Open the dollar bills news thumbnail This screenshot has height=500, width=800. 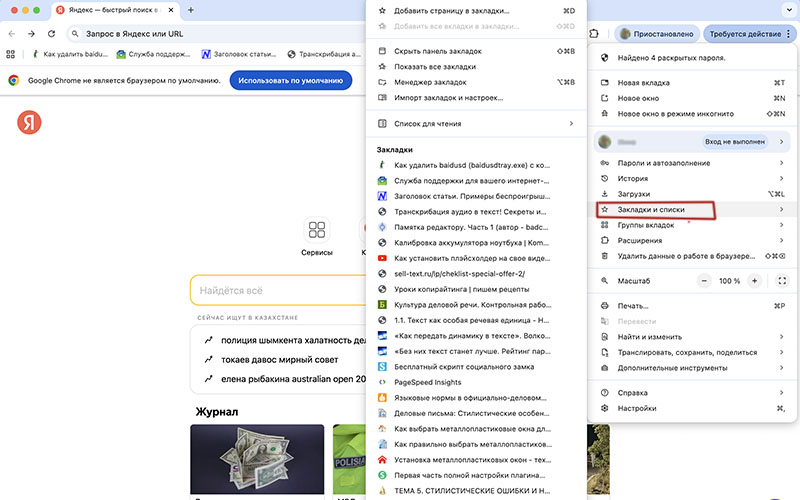pos(257,459)
